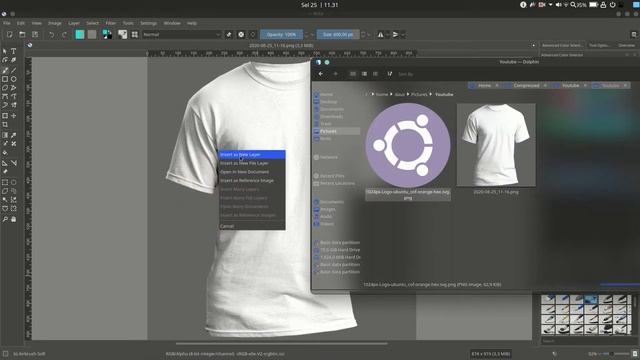
Task: Select the Text tool in Krita toolbox
Action: tap(13, 51)
